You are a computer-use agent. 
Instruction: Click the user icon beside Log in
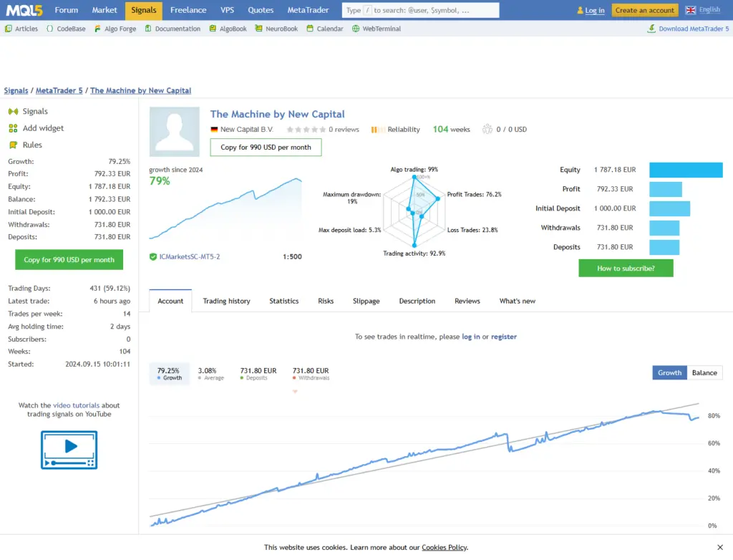click(580, 10)
